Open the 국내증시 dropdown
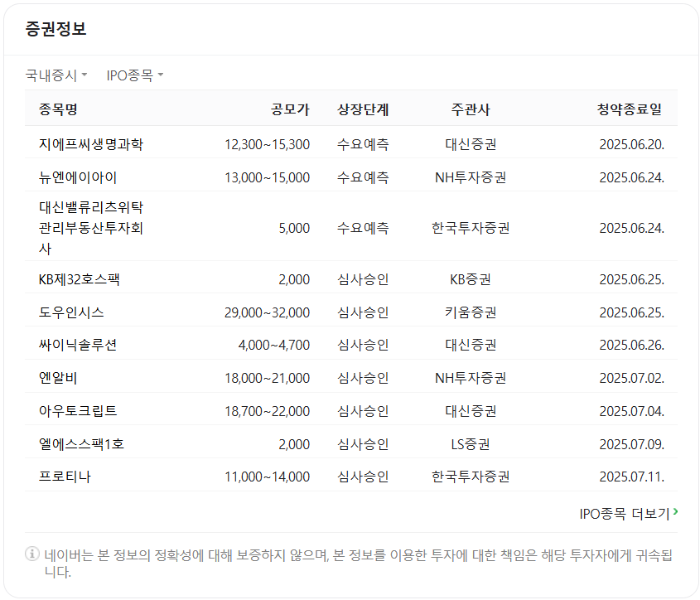The image size is (700, 600). [56, 75]
